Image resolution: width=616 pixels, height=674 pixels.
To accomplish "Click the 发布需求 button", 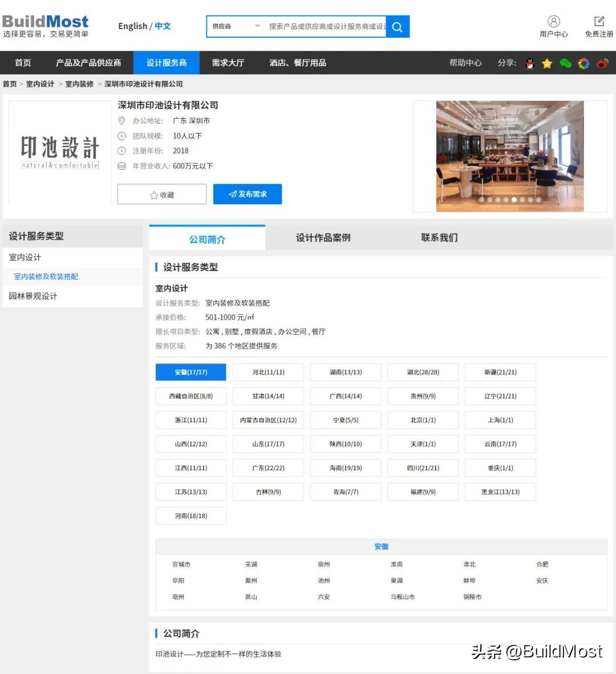I will point(248,194).
